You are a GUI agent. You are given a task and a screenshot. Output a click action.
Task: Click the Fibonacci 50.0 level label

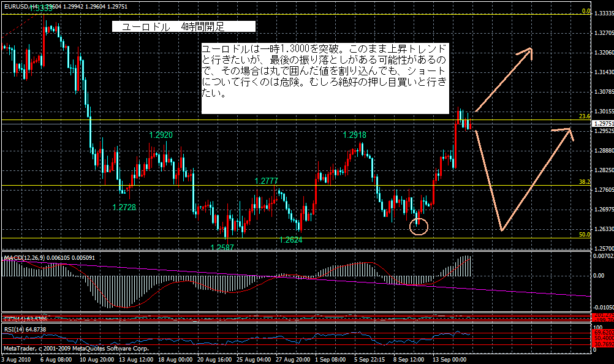[x=585, y=235]
